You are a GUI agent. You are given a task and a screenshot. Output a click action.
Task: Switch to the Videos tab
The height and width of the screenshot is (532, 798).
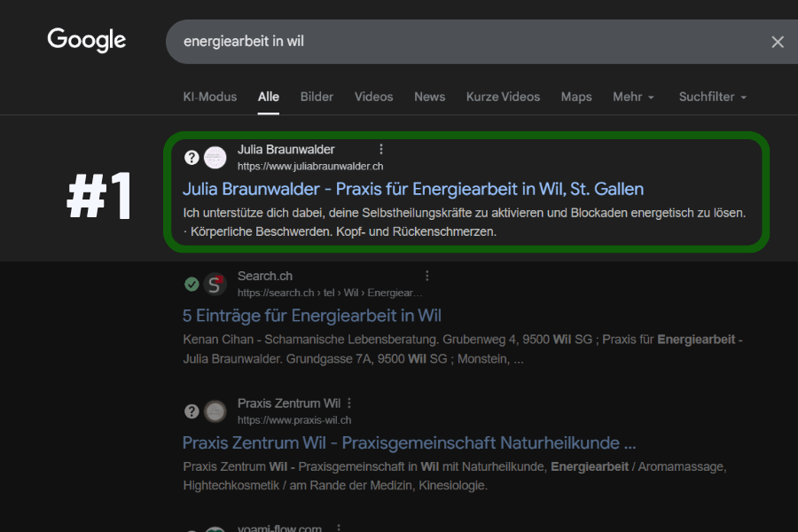[373, 97]
